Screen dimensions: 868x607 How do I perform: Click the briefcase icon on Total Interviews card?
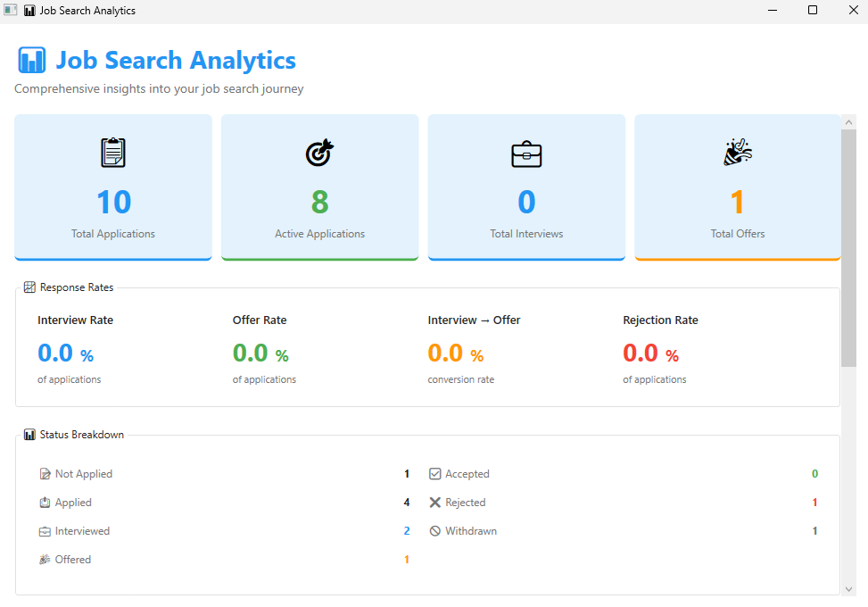pos(526,152)
